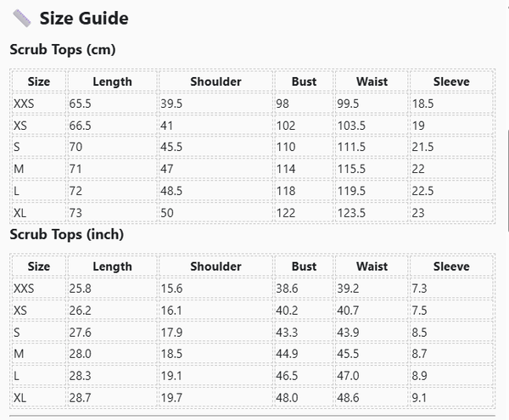The image size is (509, 420).
Task: Click Shoulder column header in inch table
Action: pos(215,266)
